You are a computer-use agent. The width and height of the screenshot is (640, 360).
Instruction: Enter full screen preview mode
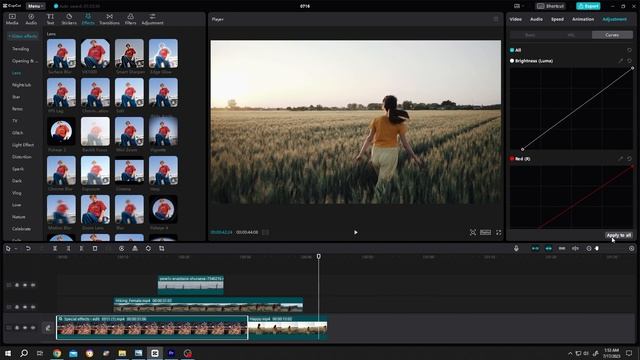pos(498,232)
